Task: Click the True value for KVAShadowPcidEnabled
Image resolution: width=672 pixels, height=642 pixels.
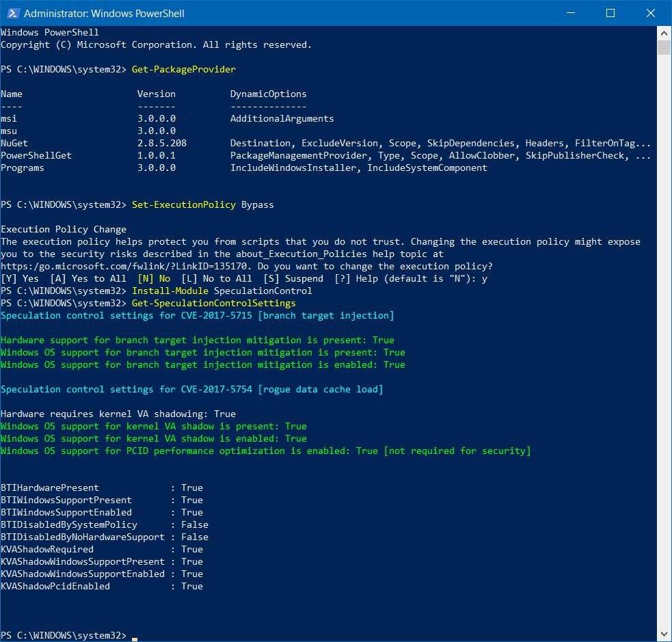Action: coord(192,587)
